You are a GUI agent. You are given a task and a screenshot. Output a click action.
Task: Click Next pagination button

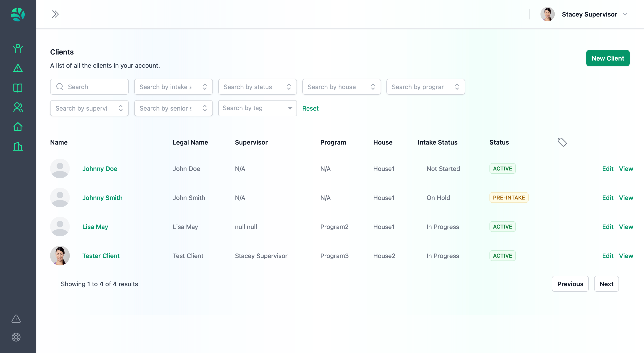coord(606,284)
